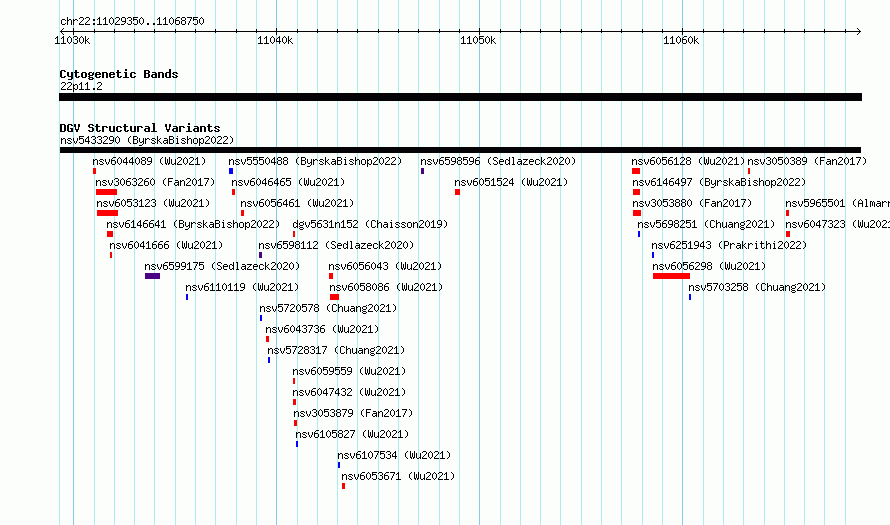Click nsv5550488 (ByrskaBishop2022) label
Screen dimensions: 890x525
(x=315, y=161)
